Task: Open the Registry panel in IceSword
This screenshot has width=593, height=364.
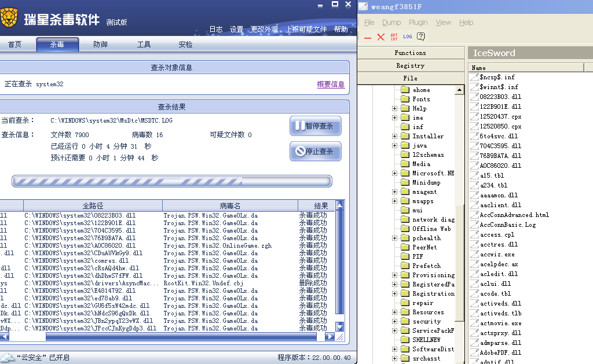Action: click(411, 65)
